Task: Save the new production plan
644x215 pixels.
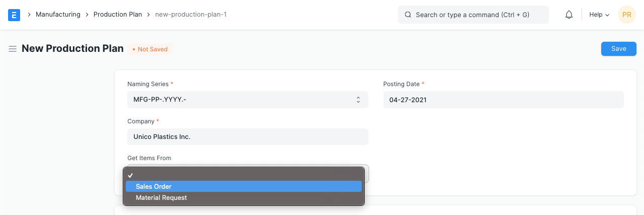Action: (x=618, y=49)
